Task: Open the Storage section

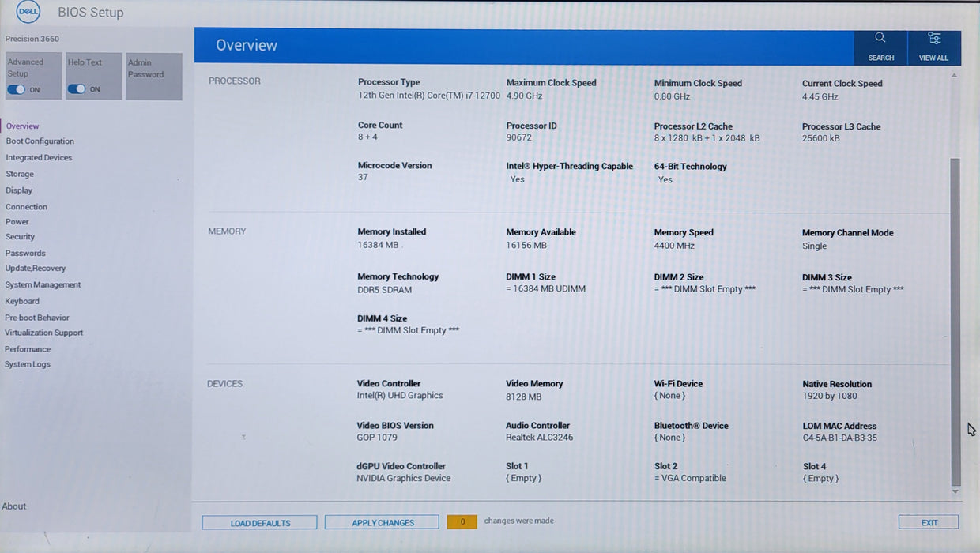Action: pyautogui.click(x=20, y=174)
